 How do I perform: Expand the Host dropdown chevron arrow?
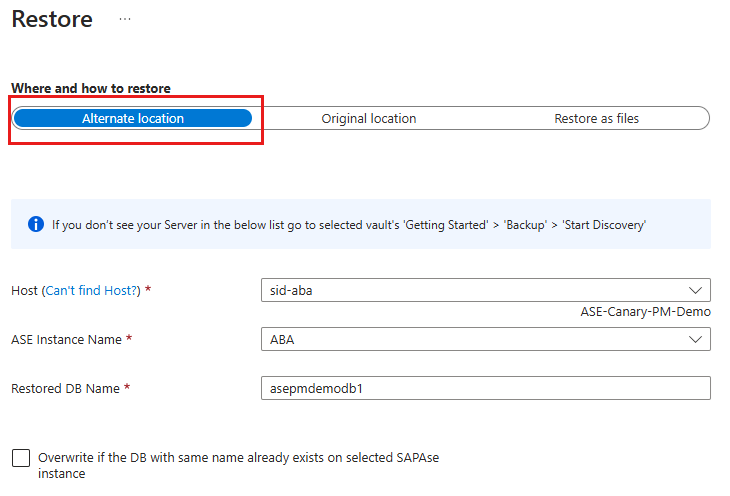pyautogui.click(x=695, y=290)
